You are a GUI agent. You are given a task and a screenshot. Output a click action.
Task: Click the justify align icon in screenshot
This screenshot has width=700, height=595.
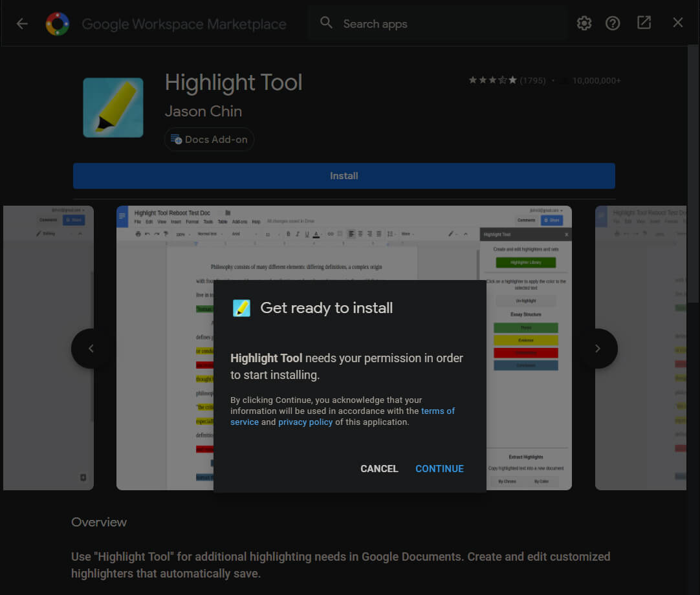pyautogui.click(x=379, y=234)
